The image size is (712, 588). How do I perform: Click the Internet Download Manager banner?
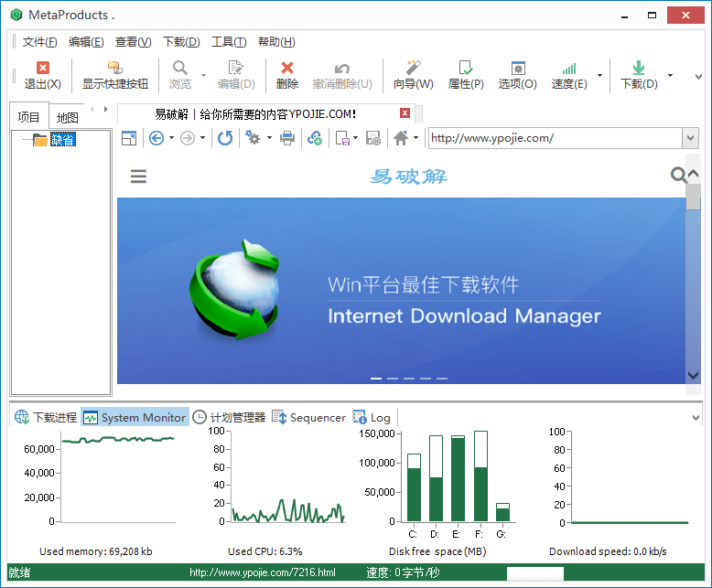pyautogui.click(x=402, y=291)
